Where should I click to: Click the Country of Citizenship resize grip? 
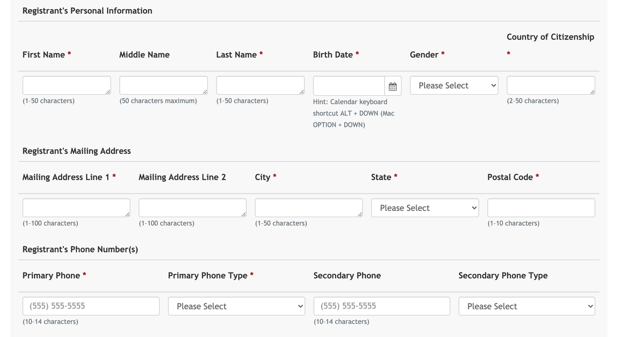click(592, 92)
